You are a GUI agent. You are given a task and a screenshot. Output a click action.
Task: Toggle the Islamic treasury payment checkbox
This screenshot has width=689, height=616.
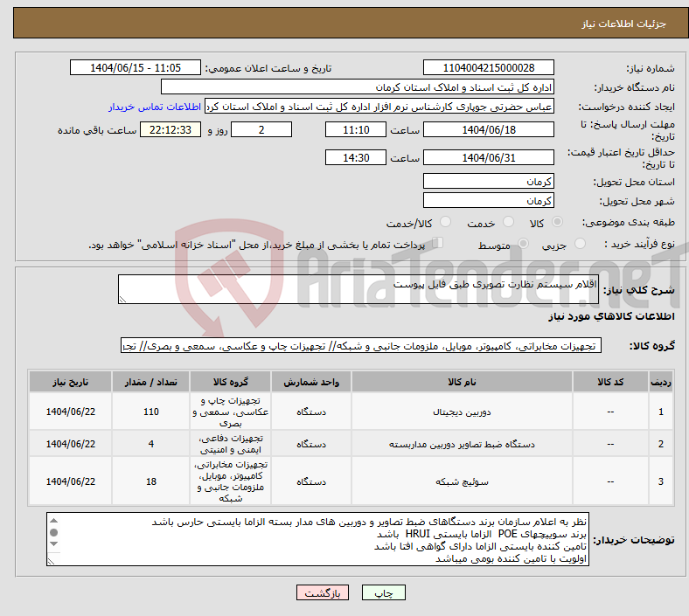coord(438,243)
